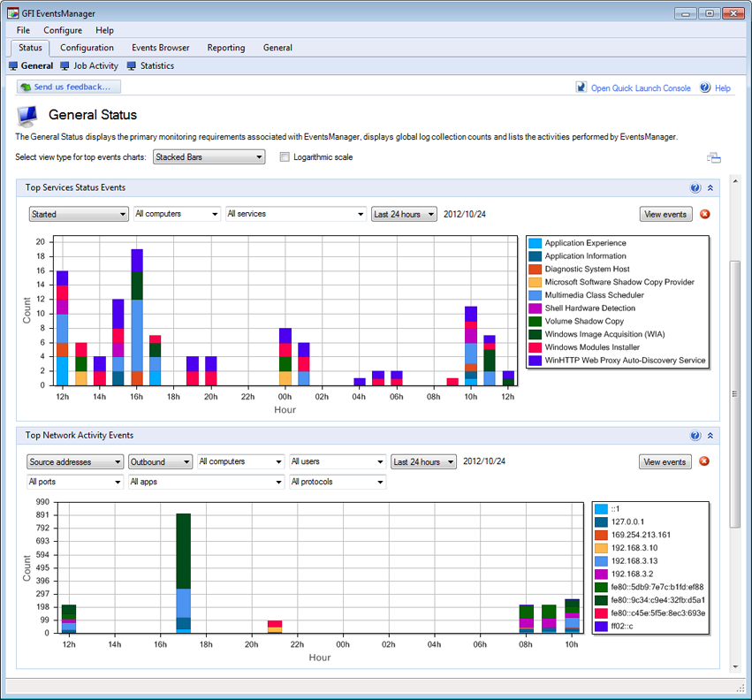The height and width of the screenshot is (700, 752).
Task: Open the Configure menu
Action: pyautogui.click(x=63, y=30)
